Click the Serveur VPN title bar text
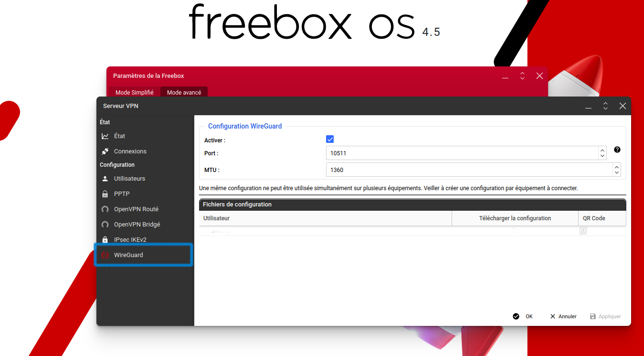Viewport: 644px width, 356px height. 121,106
